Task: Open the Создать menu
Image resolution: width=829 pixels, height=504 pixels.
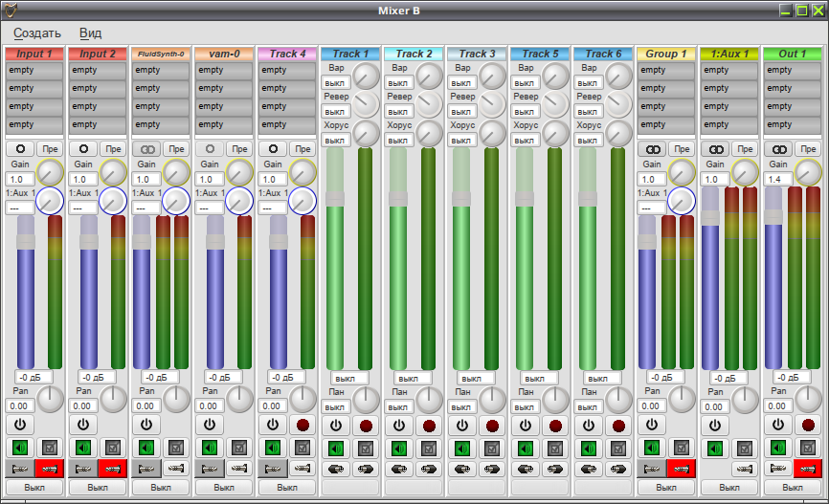Action: (x=37, y=33)
